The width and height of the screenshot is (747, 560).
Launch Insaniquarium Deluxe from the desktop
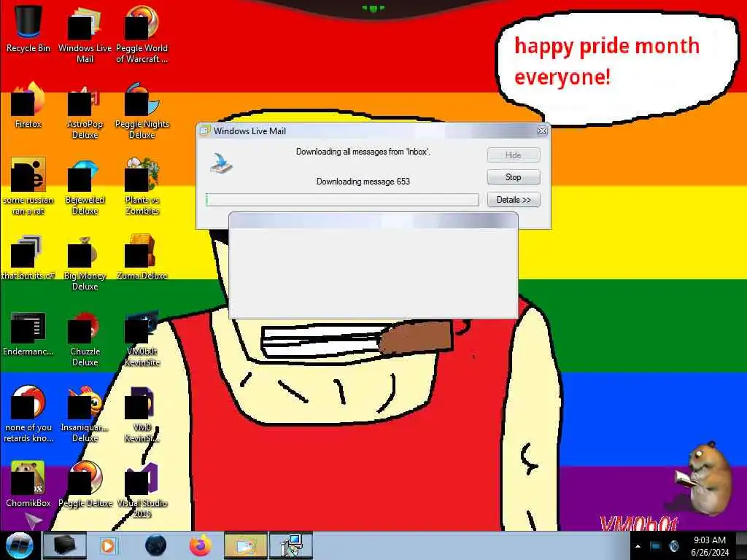(x=85, y=414)
